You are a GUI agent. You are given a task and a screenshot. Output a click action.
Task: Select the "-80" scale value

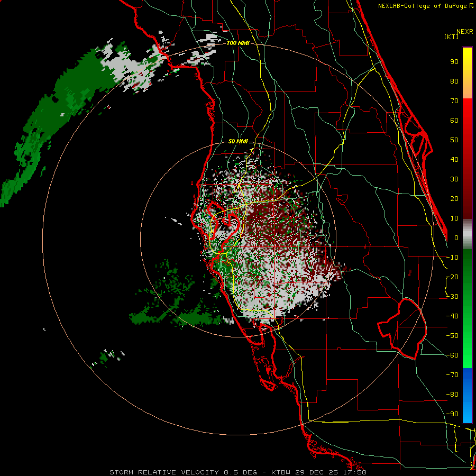(x=452, y=395)
